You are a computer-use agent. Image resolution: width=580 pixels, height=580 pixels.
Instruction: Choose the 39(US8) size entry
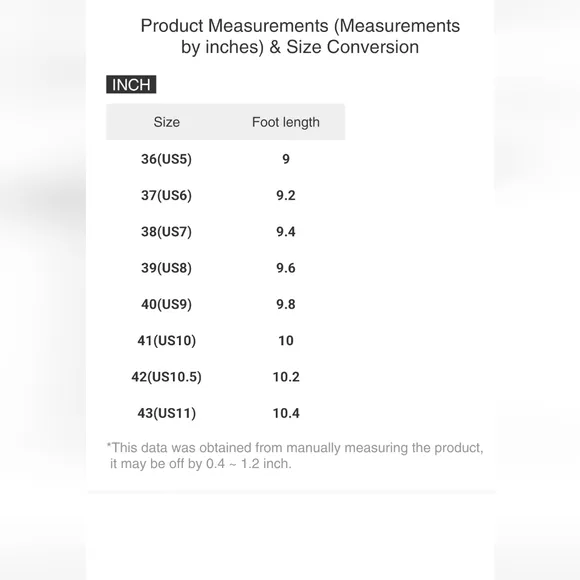click(166, 268)
